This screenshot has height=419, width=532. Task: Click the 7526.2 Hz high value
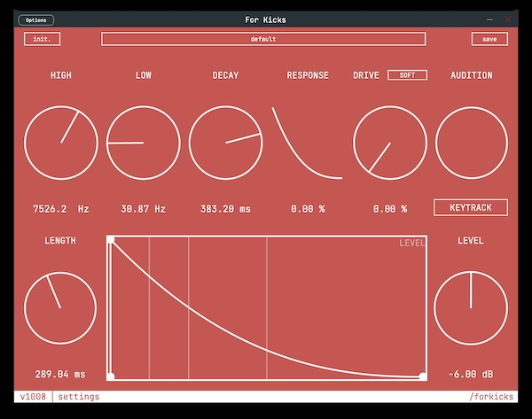click(x=60, y=209)
